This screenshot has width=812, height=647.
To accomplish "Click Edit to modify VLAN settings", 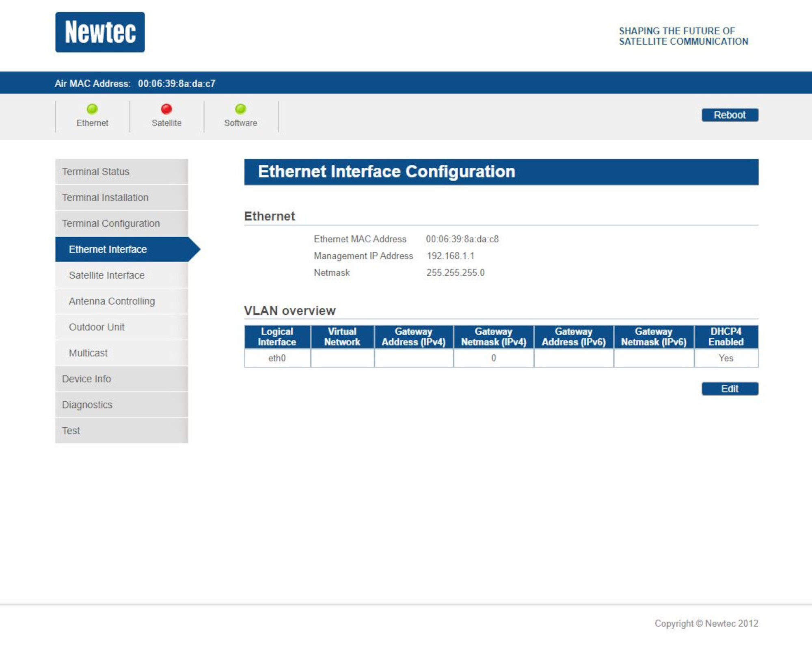I will (x=730, y=389).
